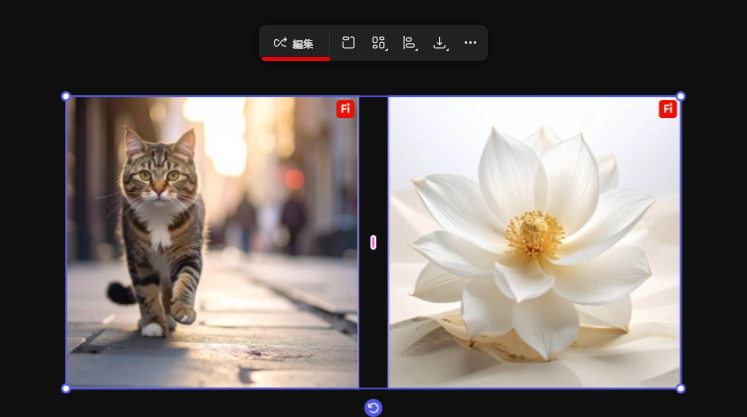Open the download export dropdown icon
Viewport: 747px width, 417px height.
click(x=440, y=43)
